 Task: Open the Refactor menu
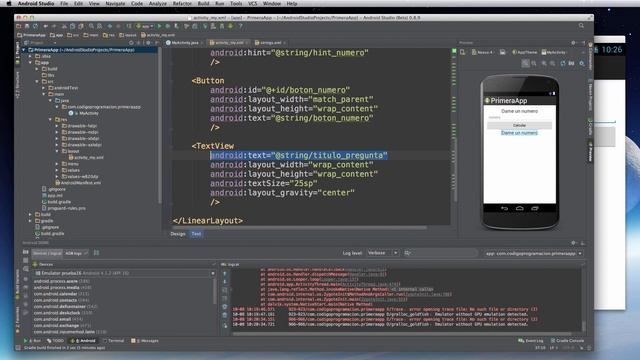(182, 4)
